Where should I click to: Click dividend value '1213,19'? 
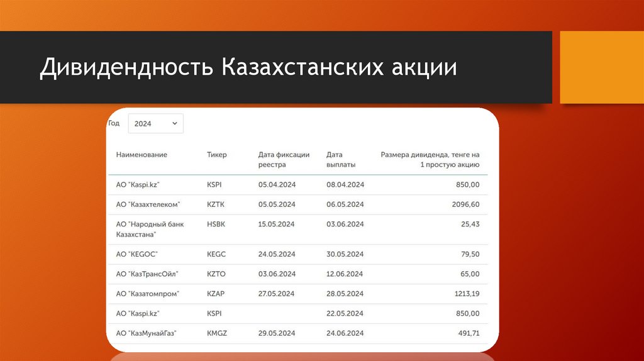tap(467, 294)
